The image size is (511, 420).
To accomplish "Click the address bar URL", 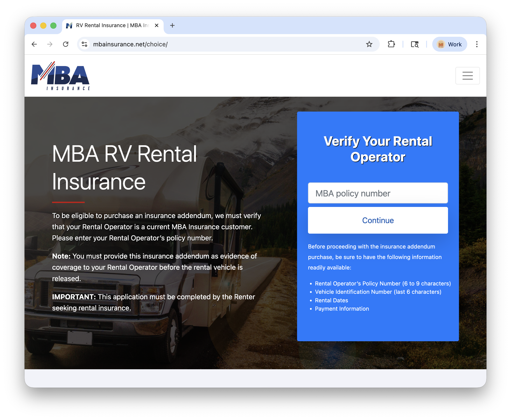I will [131, 44].
